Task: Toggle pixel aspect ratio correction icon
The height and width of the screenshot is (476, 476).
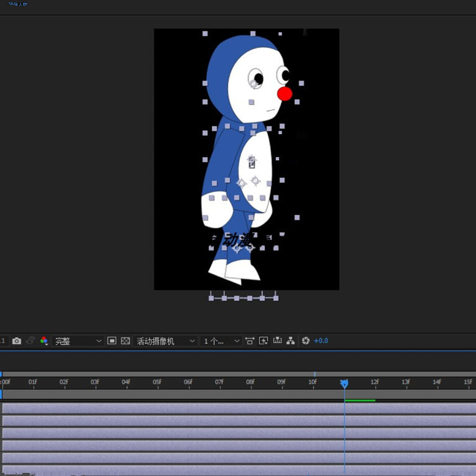Action: click(x=250, y=341)
